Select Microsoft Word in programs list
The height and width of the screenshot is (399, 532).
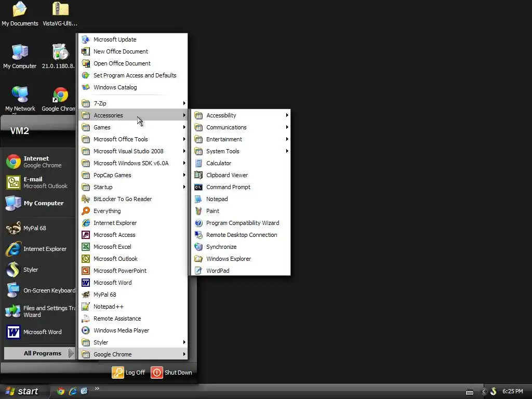tap(133, 283)
